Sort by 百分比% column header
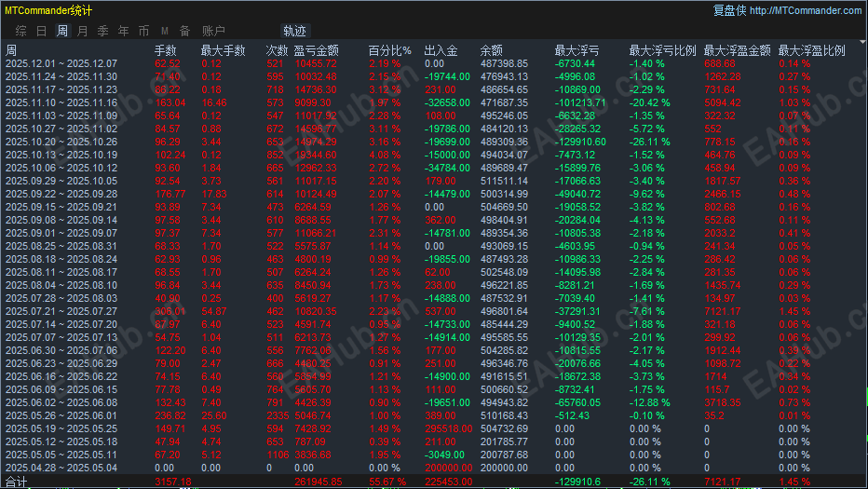 389,50
